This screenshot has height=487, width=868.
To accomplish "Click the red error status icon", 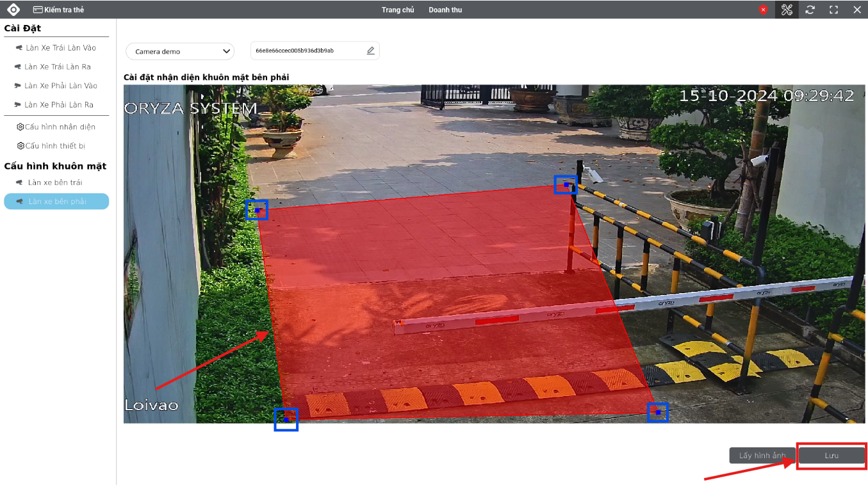I will (763, 10).
